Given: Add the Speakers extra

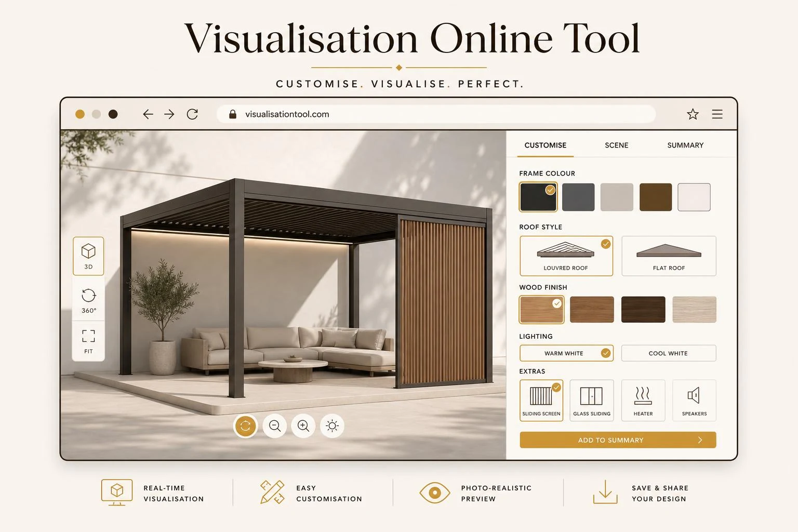Looking at the screenshot, I should point(694,400).
